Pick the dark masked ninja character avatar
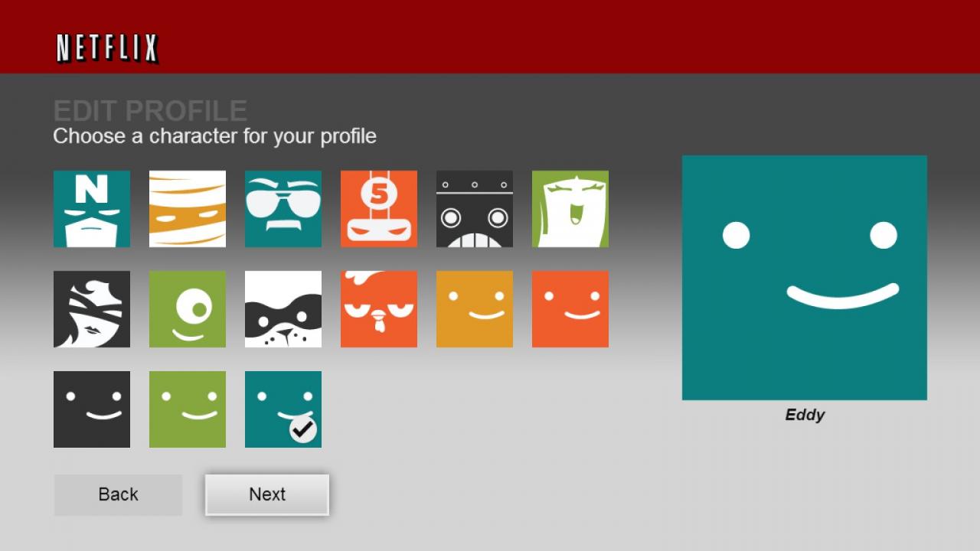Image resolution: width=980 pixels, height=551 pixels. [x=91, y=309]
